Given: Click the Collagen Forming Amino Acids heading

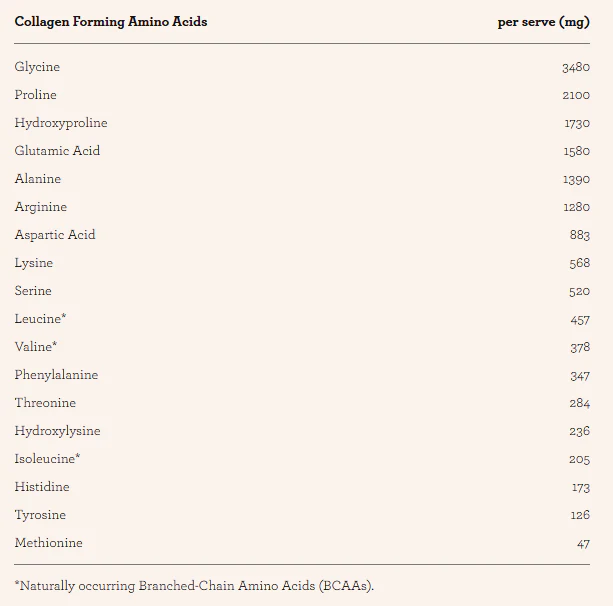Looking at the screenshot, I should click(111, 22).
